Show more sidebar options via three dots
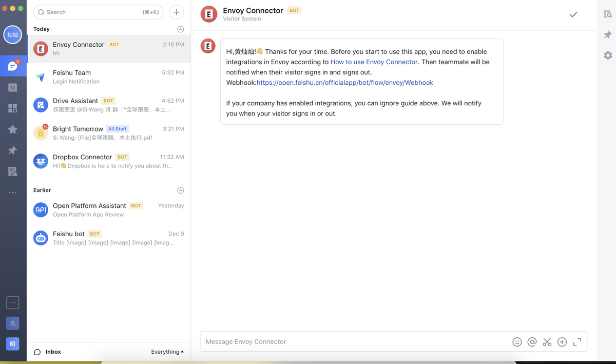This screenshot has width=616, height=364. 13,193
